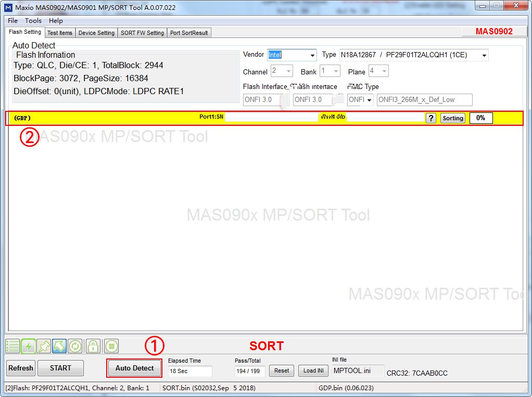
Task: Switch to the Test Items tab
Action: point(59,32)
